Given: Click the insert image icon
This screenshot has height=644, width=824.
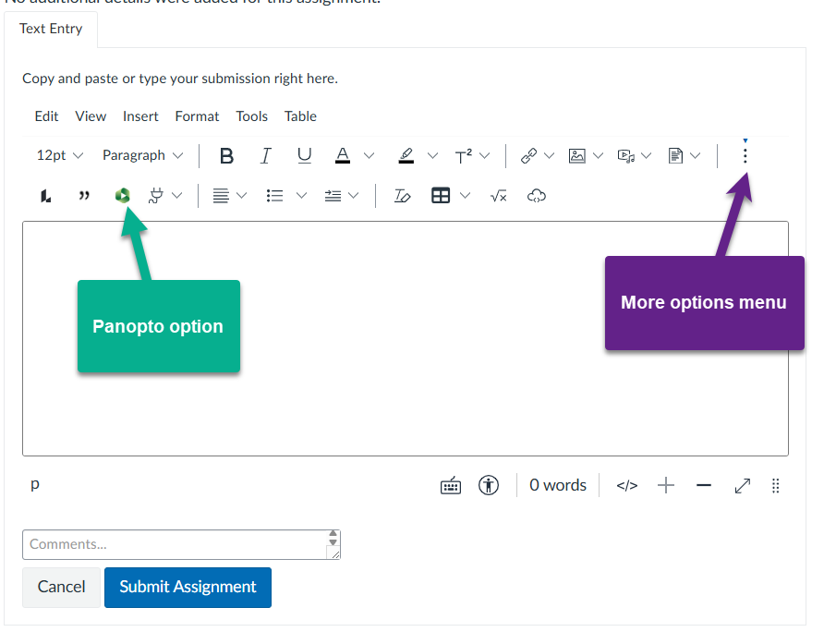Looking at the screenshot, I should [x=577, y=155].
